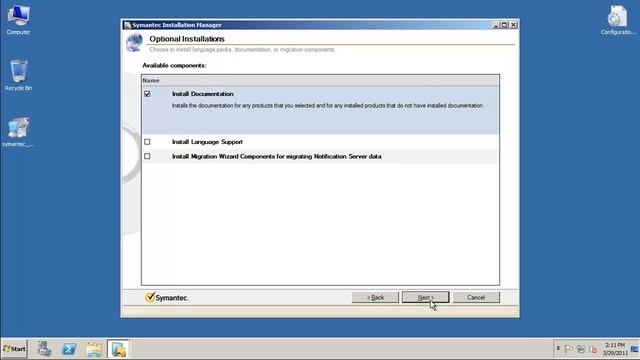Go to previous step with Back button

pos(375,297)
